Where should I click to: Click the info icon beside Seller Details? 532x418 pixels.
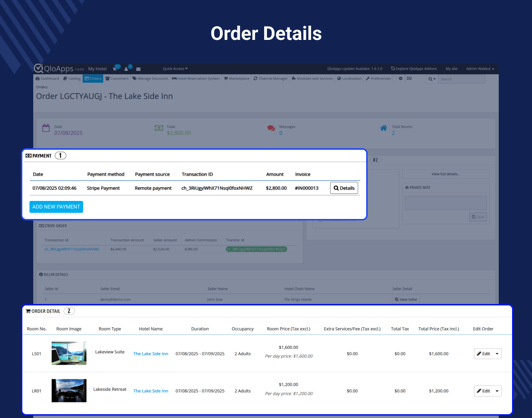[x=41, y=275]
